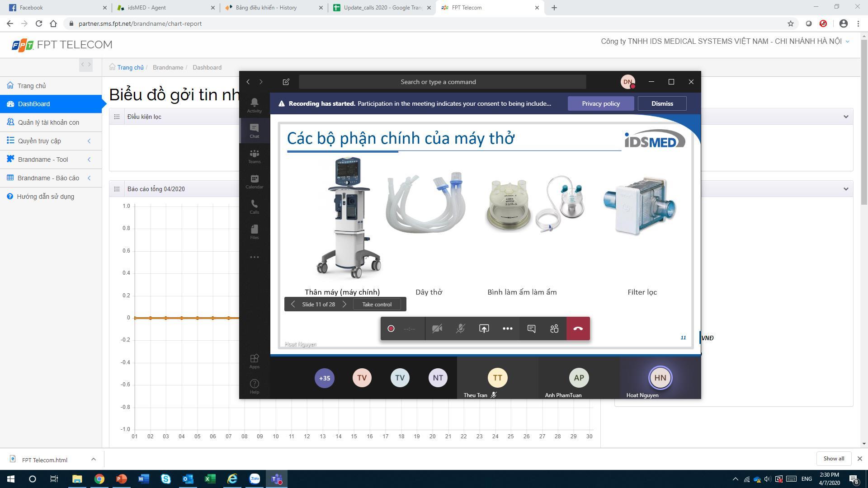Open Excel from the taskbar
Viewport: 868px width, 488px height.
click(210, 479)
